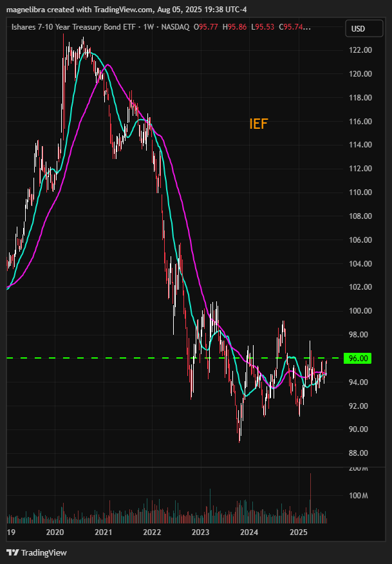This screenshot has width=392, height=564.
Task: Click the 2020 label on time axis
Action: coord(55,532)
